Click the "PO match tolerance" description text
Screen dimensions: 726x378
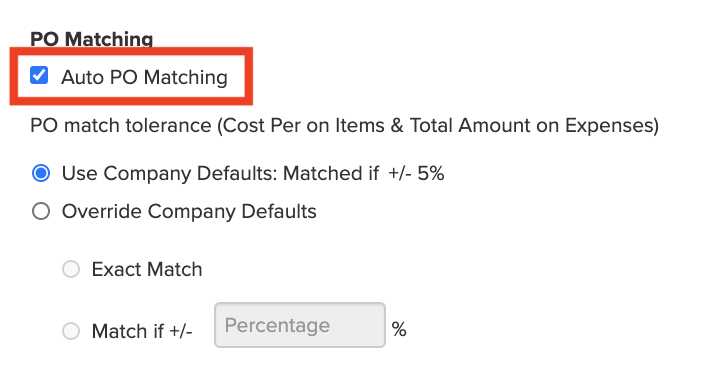click(x=120, y=126)
